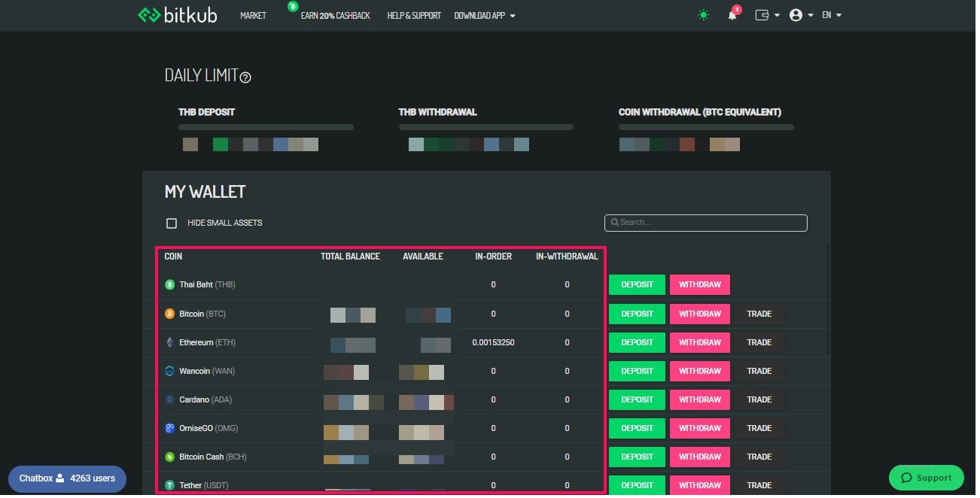The image size is (980, 498).
Task: Click the THB Deposit limit progress bar
Action: point(266,126)
